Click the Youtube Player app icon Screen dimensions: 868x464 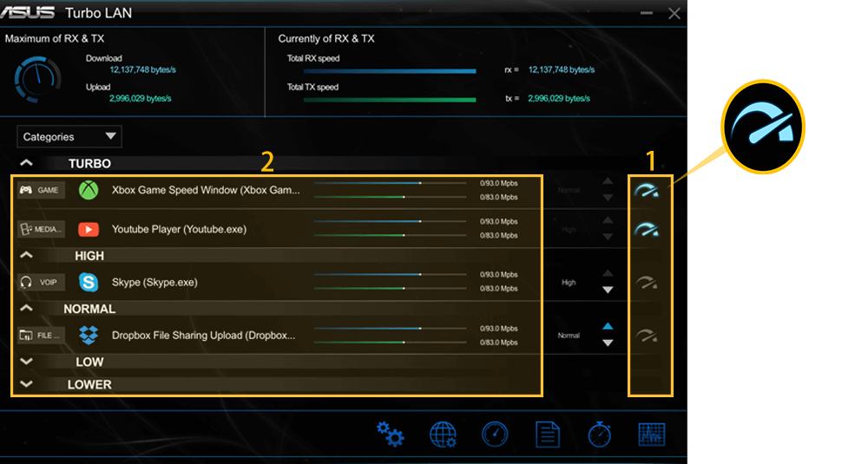click(x=89, y=229)
